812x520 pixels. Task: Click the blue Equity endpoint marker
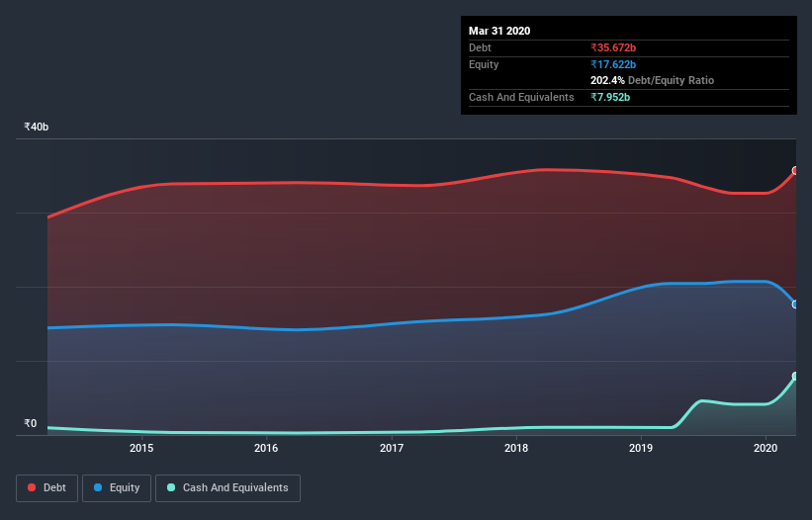795,304
